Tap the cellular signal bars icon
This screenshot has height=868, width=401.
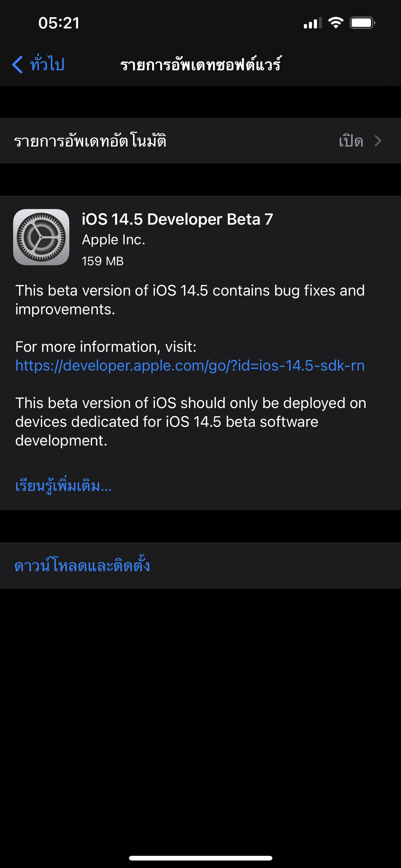[x=313, y=23]
